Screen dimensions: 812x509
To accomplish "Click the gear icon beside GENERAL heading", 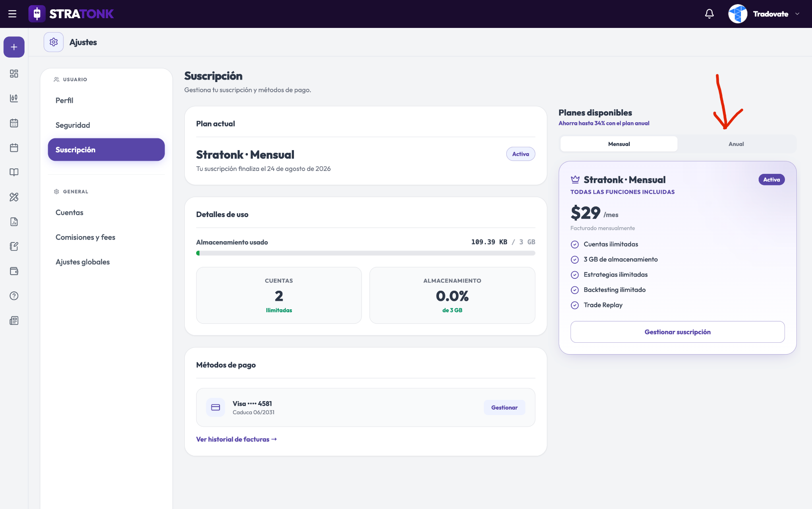I will point(57,192).
